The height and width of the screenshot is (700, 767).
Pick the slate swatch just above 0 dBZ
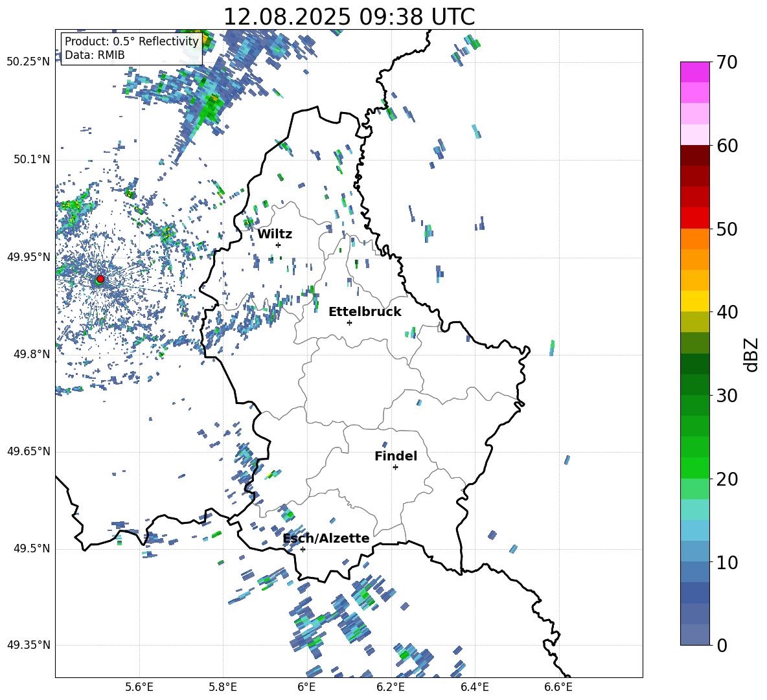(x=694, y=635)
